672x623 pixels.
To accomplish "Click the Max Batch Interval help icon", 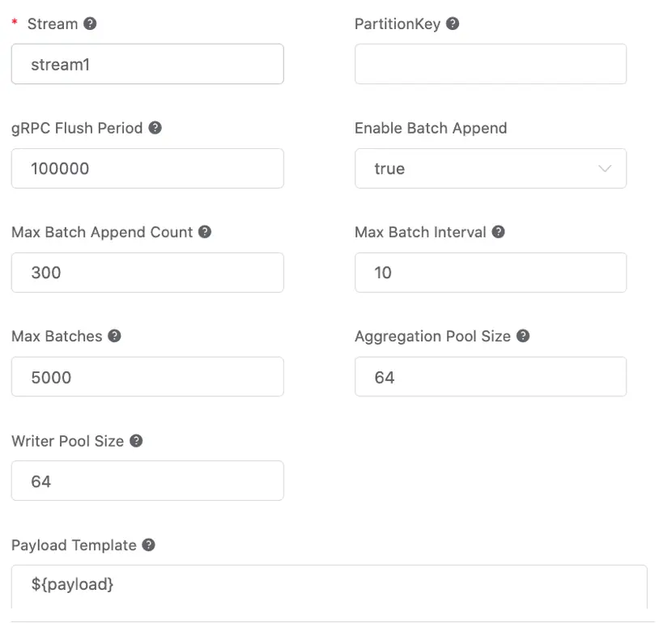I will pyautogui.click(x=499, y=232).
